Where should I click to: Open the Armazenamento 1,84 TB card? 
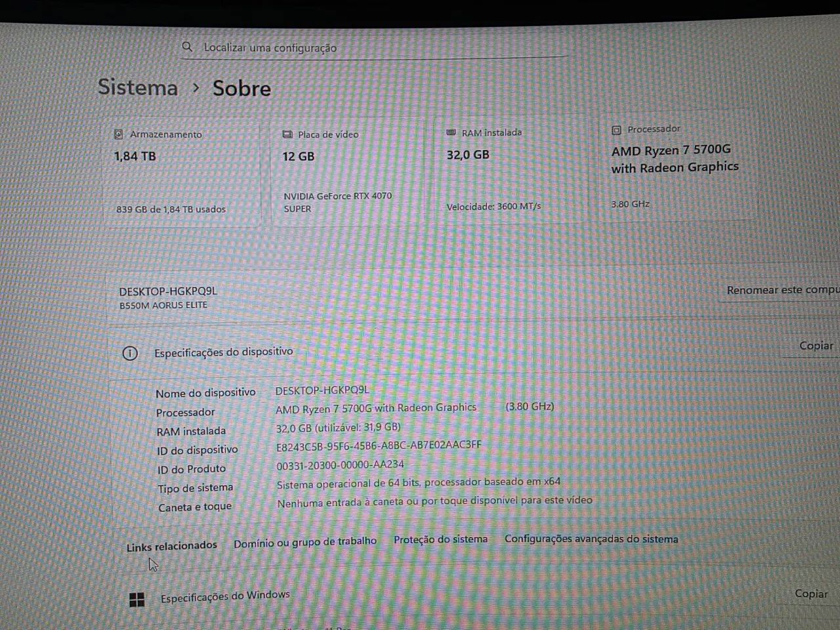click(x=181, y=172)
